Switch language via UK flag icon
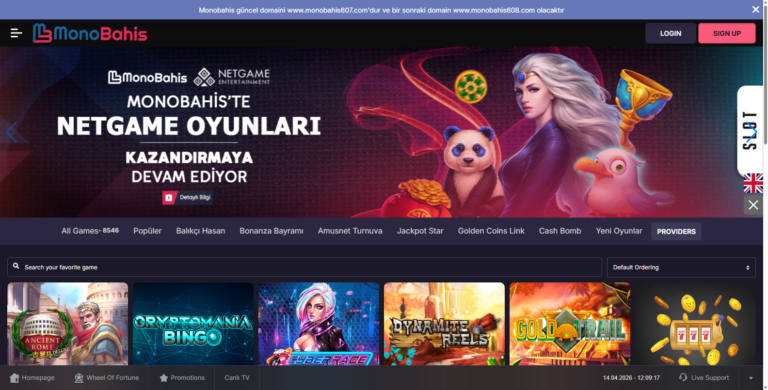 tap(753, 183)
